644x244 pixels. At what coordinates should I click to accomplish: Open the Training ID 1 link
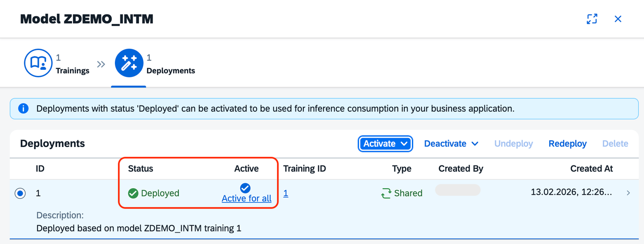click(286, 193)
